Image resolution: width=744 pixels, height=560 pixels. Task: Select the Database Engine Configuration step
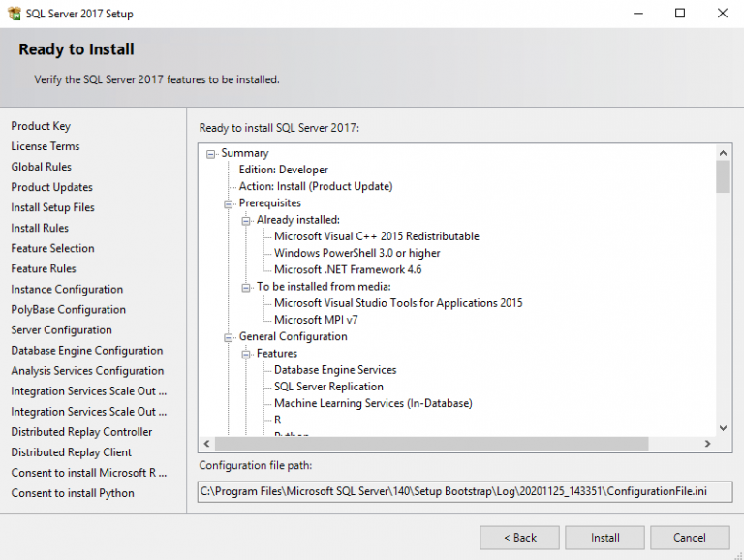[x=87, y=351]
